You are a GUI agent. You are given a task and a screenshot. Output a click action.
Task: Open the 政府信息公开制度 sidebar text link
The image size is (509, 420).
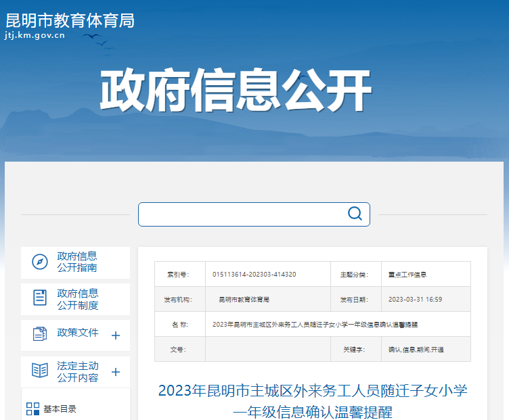pos(77,298)
